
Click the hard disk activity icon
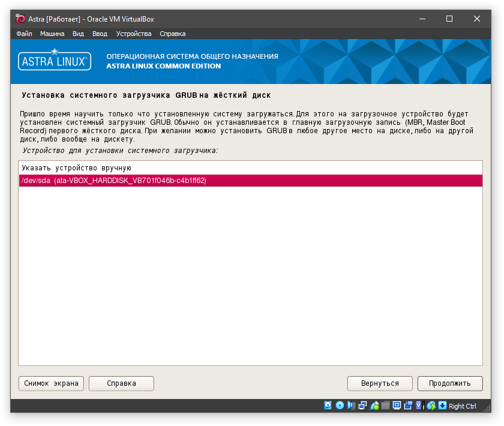(x=328, y=406)
